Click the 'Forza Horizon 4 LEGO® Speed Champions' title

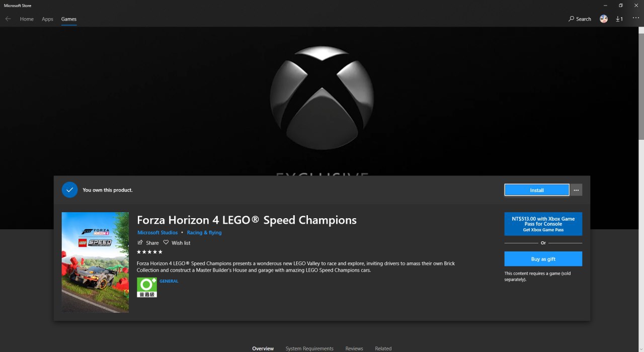pos(247,220)
